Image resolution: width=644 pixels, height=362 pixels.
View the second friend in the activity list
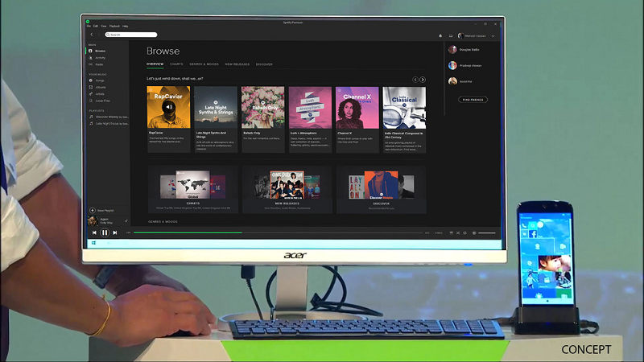[x=465, y=65]
